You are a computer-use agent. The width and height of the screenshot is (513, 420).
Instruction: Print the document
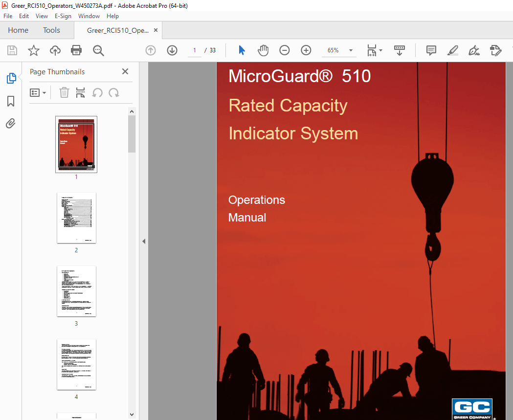tap(76, 50)
